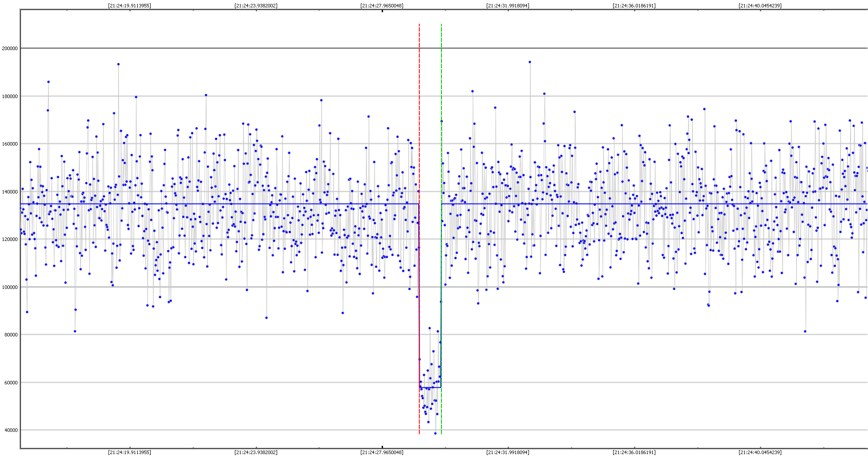Image resolution: width=868 pixels, height=458 pixels.
Task: Click the blue flat segment at dip bottom
Action: pos(430,387)
